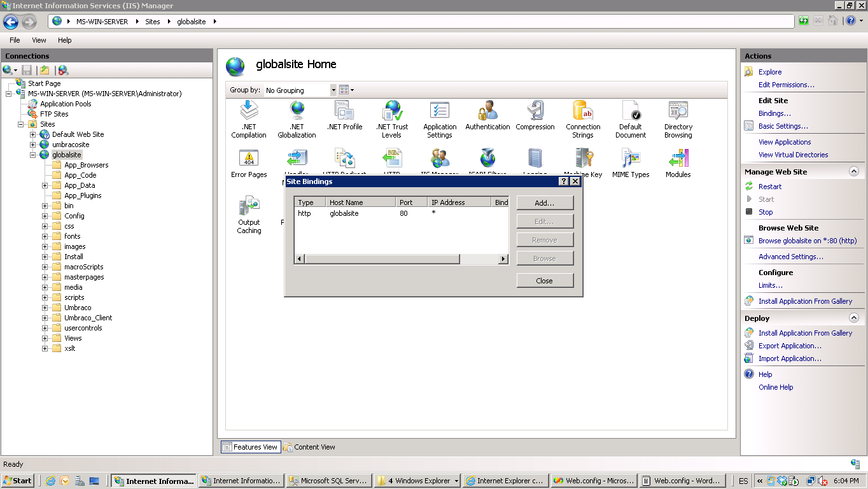The height and width of the screenshot is (489, 868).
Task: Click the Windows Start button
Action: pos(18,481)
